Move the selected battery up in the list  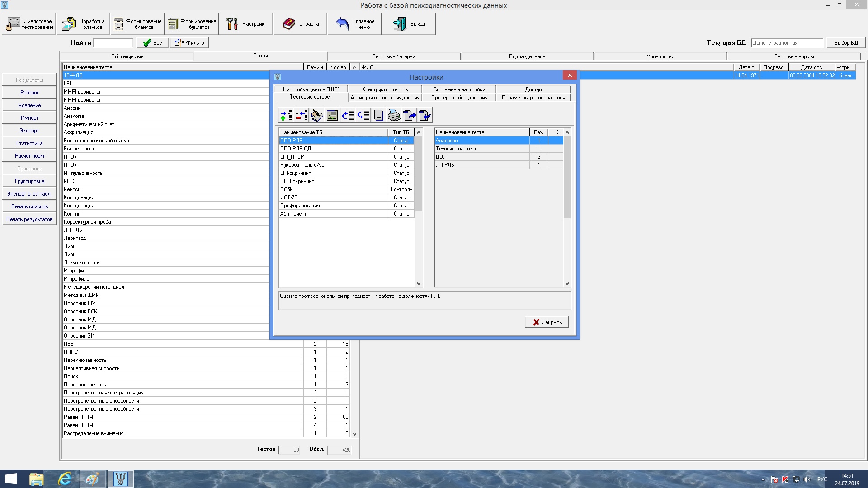[x=348, y=116]
